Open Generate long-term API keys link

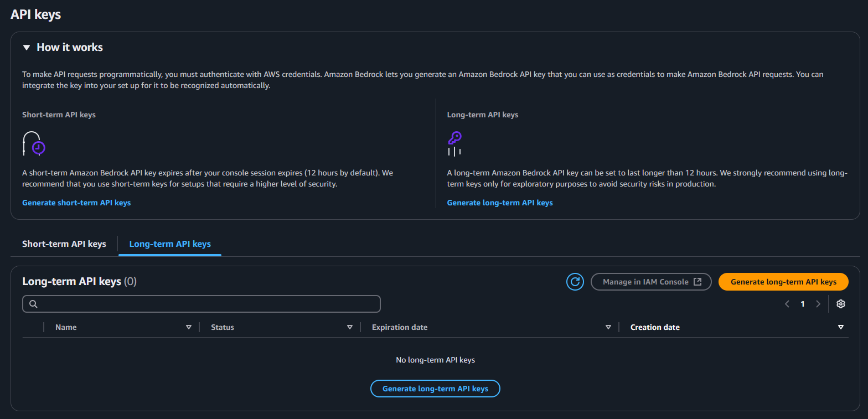click(x=500, y=203)
